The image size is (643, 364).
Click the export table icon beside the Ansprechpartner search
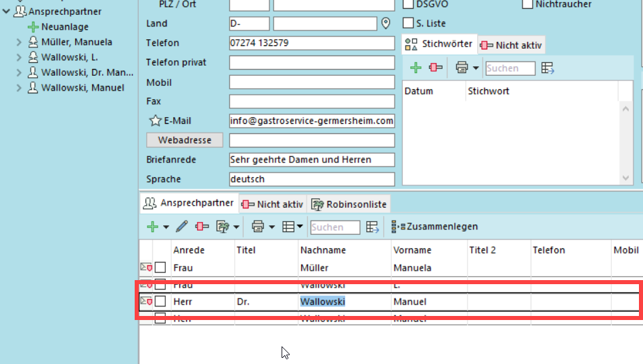[x=372, y=227]
